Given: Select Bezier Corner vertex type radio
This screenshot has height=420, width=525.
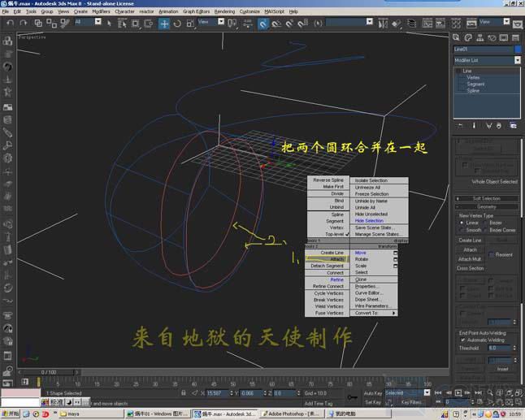Looking at the screenshot, I should point(485,230).
